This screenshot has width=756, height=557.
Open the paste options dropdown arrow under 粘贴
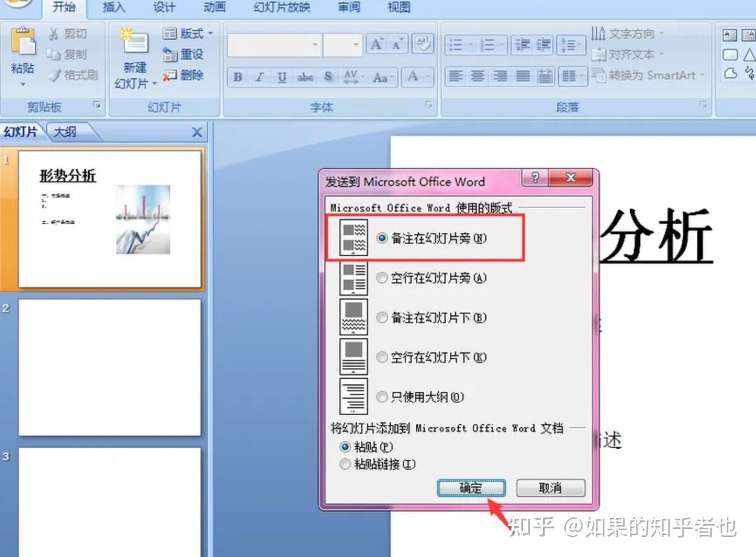[x=23, y=83]
